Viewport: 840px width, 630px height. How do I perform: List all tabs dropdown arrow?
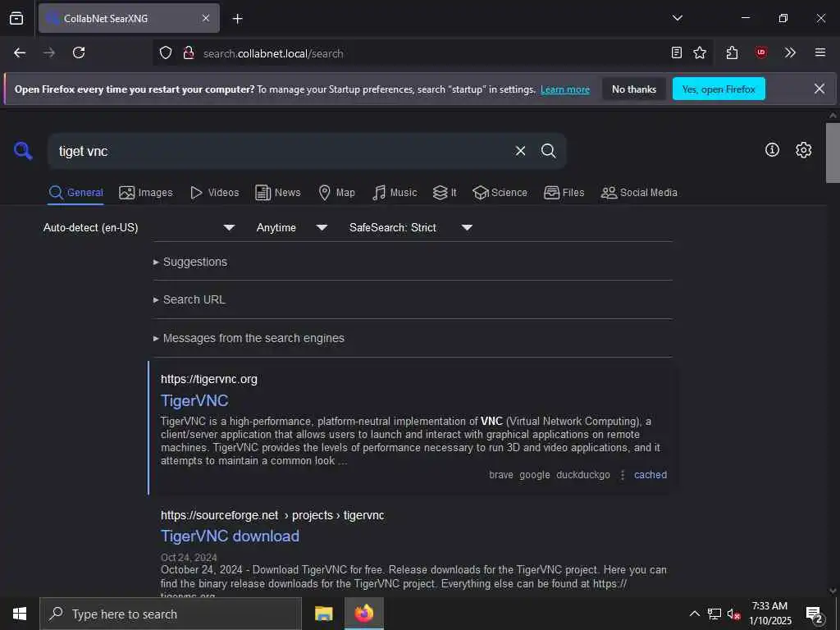(678, 18)
